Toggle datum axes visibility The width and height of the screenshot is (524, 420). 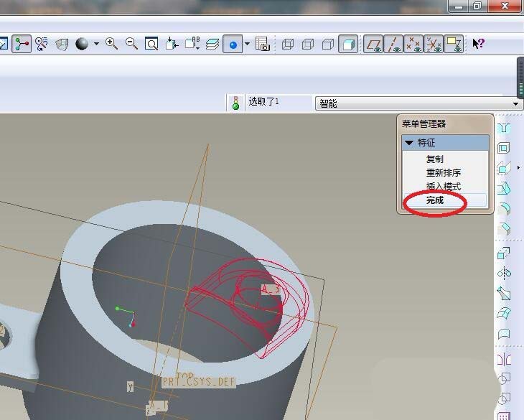coord(393,44)
